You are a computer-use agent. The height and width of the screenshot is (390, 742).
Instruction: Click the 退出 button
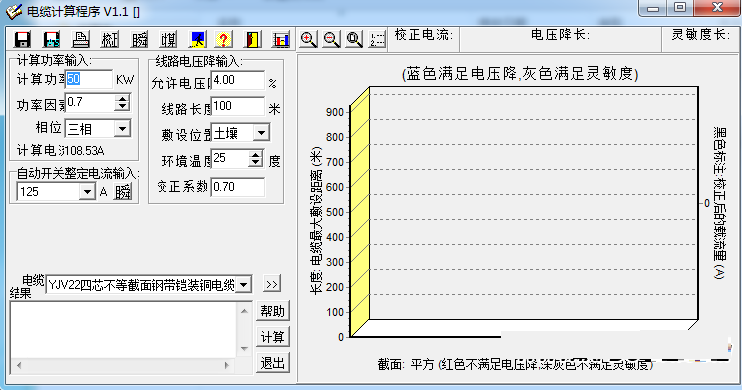coord(273,363)
